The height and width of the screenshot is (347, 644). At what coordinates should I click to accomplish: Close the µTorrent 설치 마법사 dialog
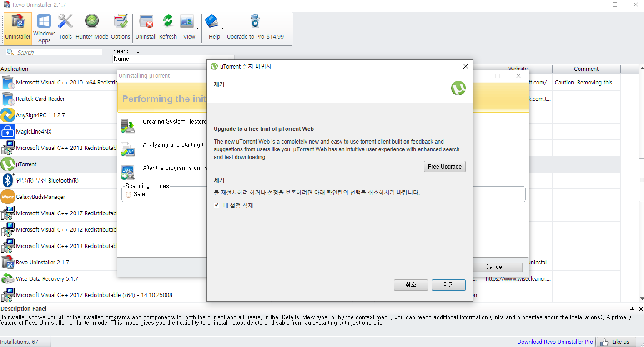465,66
